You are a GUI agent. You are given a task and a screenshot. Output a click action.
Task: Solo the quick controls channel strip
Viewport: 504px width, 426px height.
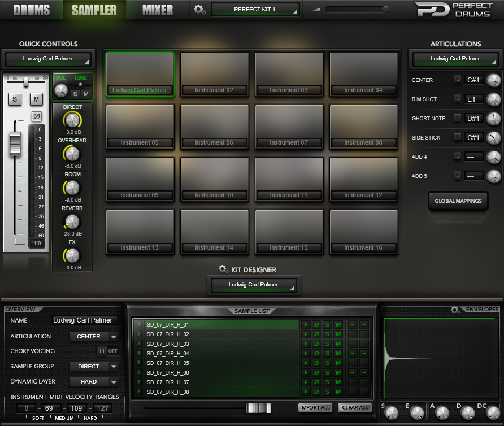(15, 99)
